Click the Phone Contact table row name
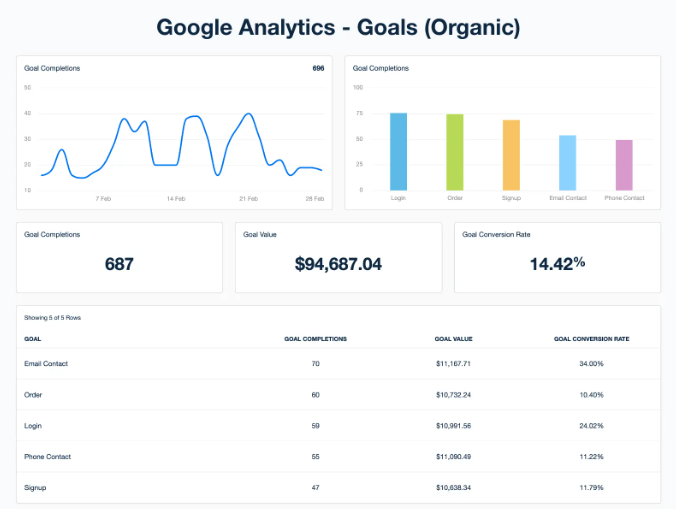 47,457
